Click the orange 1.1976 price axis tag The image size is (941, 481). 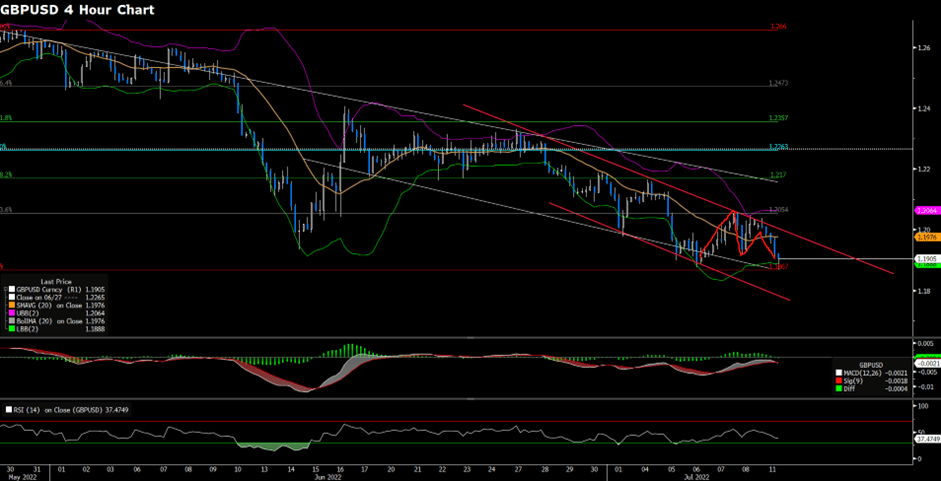(x=927, y=237)
